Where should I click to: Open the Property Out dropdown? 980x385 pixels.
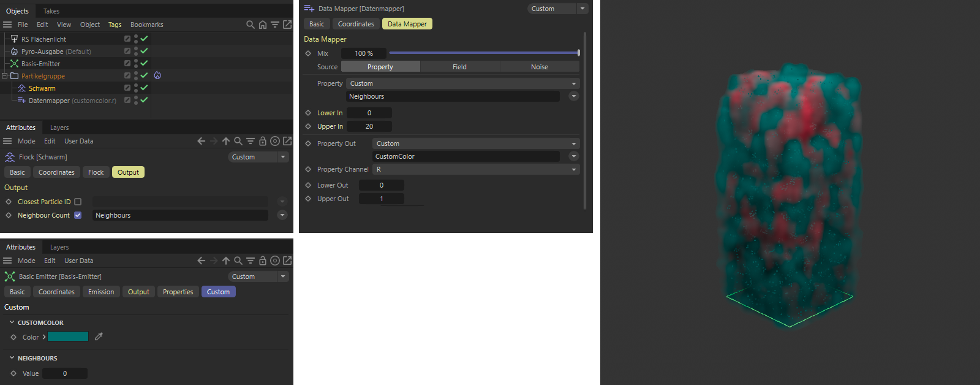(x=476, y=143)
